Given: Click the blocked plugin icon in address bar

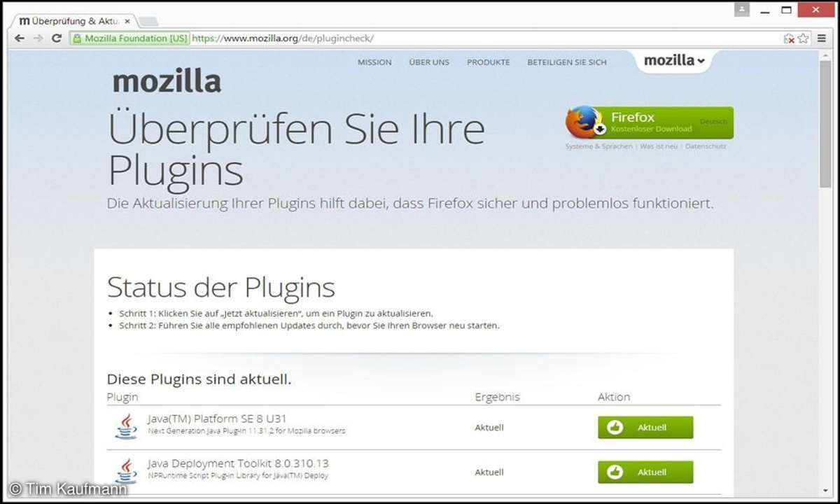Looking at the screenshot, I should 789,38.
